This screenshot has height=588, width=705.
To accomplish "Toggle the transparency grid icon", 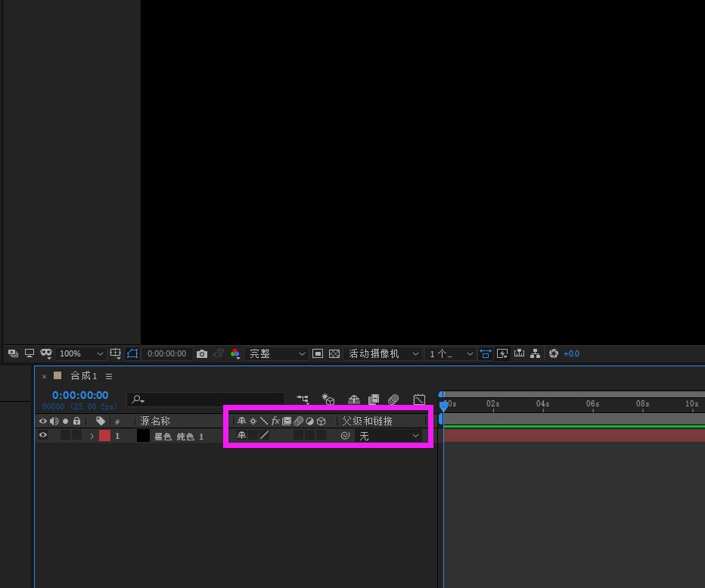I will [x=334, y=354].
